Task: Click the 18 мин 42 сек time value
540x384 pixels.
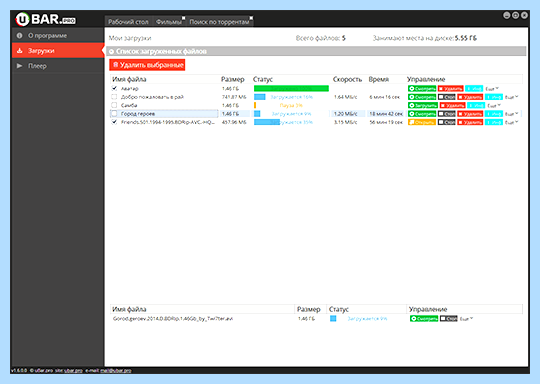Action: click(386, 114)
